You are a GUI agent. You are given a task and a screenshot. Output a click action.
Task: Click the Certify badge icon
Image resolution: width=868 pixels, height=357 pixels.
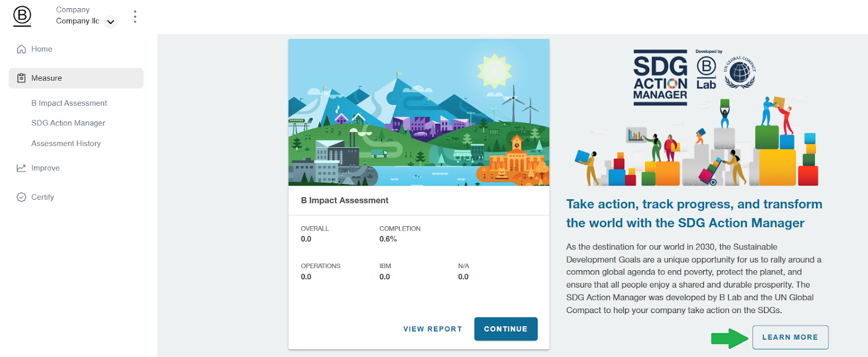pyautogui.click(x=21, y=197)
